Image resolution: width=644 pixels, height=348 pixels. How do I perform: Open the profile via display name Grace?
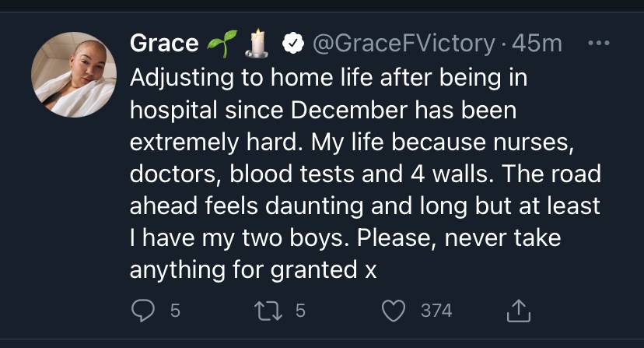164,43
